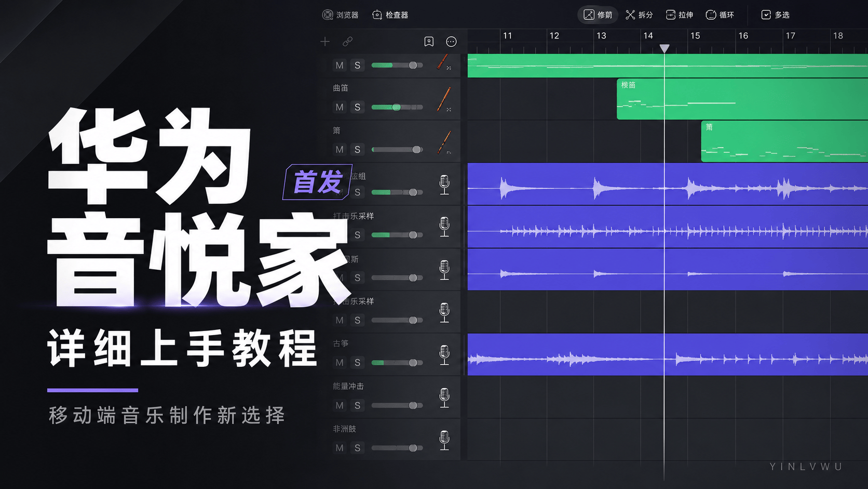
Task: Select the 曲笛 track name
Action: [x=341, y=88]
